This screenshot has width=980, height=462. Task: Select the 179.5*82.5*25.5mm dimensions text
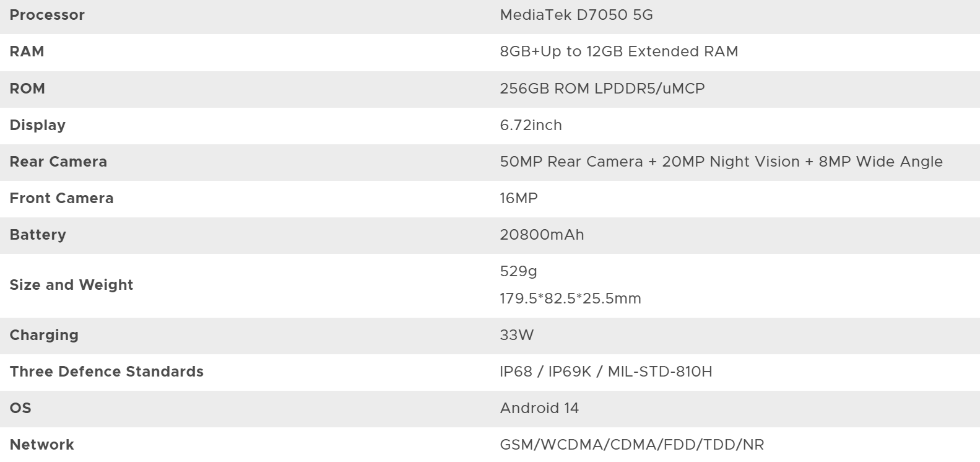(570, 299)
